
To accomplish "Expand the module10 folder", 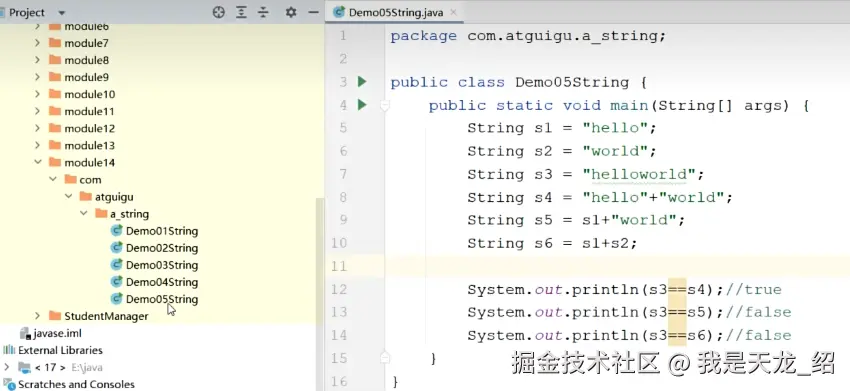I will click(x=37, y=94).
